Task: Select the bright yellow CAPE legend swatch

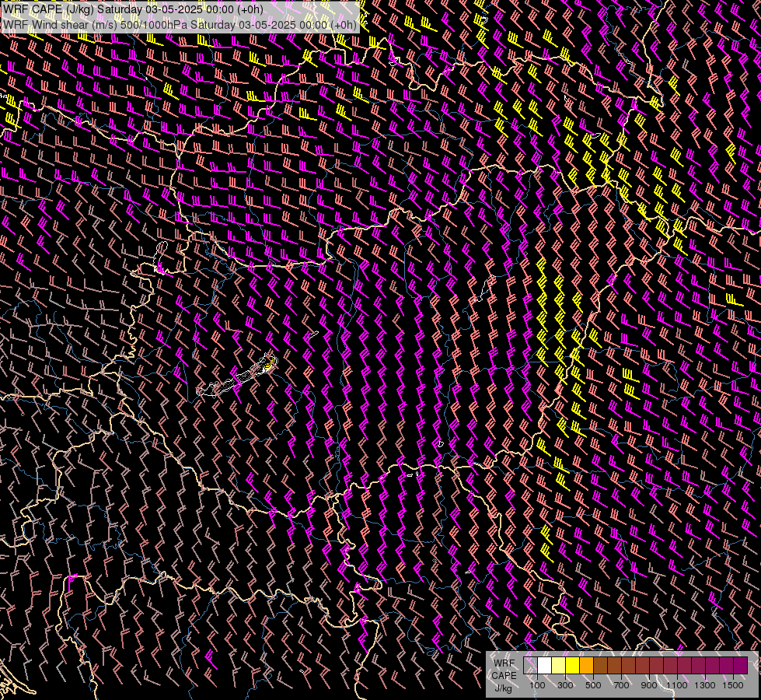Action: [x=572, y=666]
